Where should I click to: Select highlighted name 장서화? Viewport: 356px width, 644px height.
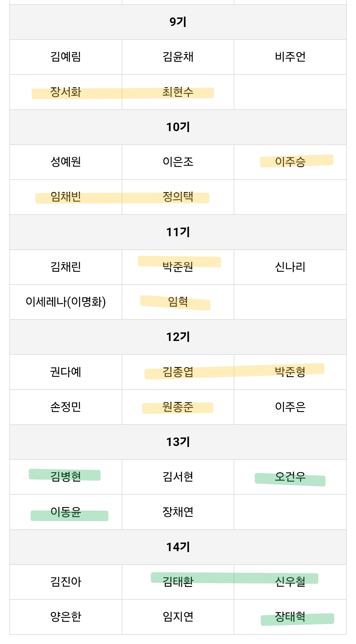click(x=66, y=92)
